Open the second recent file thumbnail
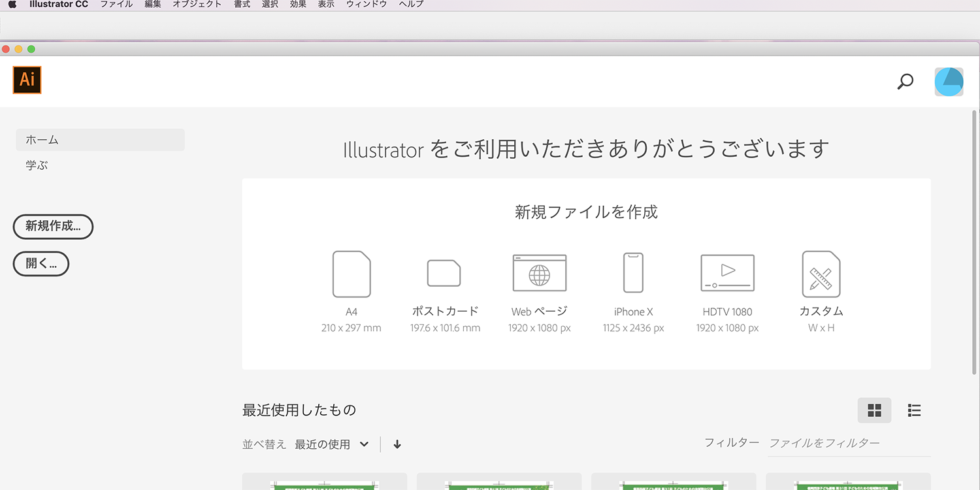The height and width of the screenshot is (490, 980). coord(499,482)
